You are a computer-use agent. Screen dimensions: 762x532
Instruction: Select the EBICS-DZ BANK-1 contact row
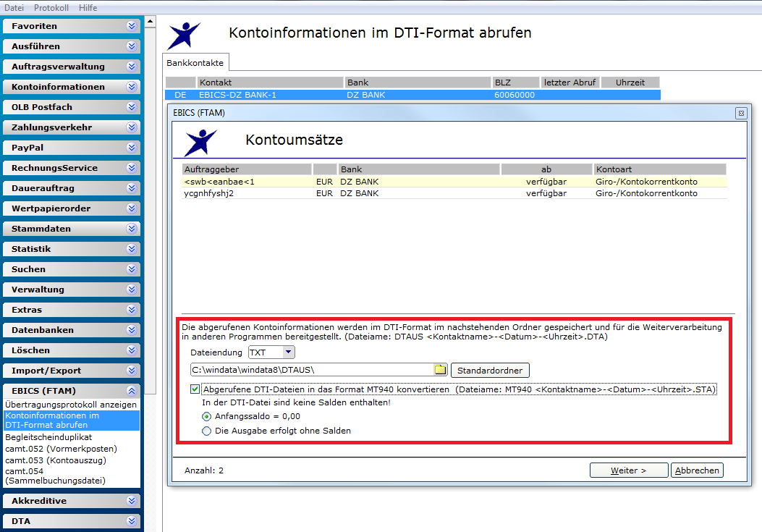[x=412, y=95]
